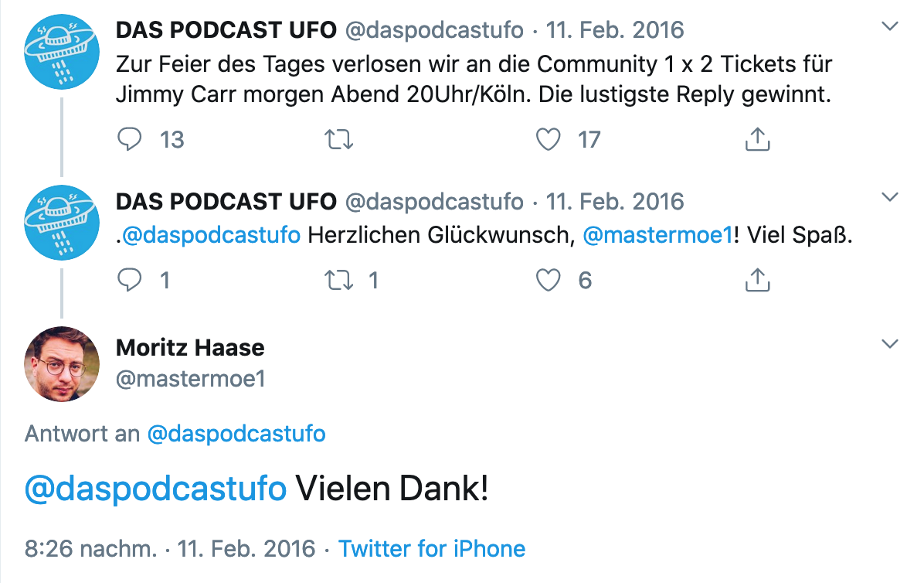This screenshot has height=583, width=924.
Task: Reply to the Herzlichen Glückwunsch tweet
Action: (130, 280)
